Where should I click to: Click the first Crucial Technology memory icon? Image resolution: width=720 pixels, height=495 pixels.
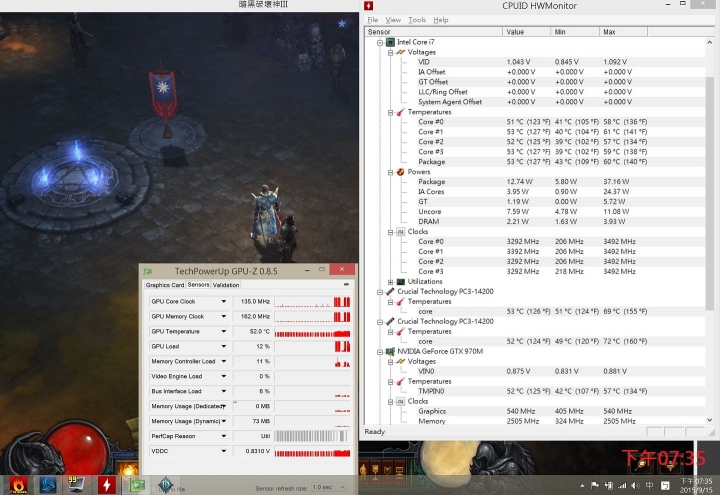tap(390, 292)
